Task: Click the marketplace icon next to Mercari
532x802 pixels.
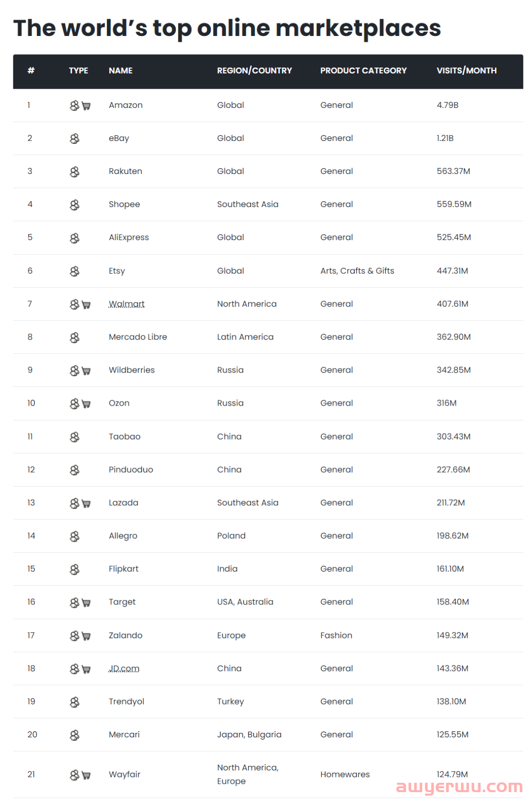Action: [74, 735]
